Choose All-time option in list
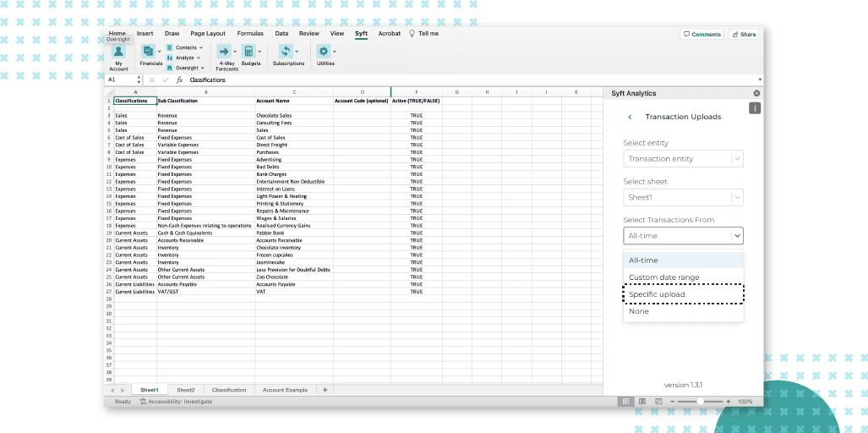This screenshot has height=433, width=868. coord(683,260)
